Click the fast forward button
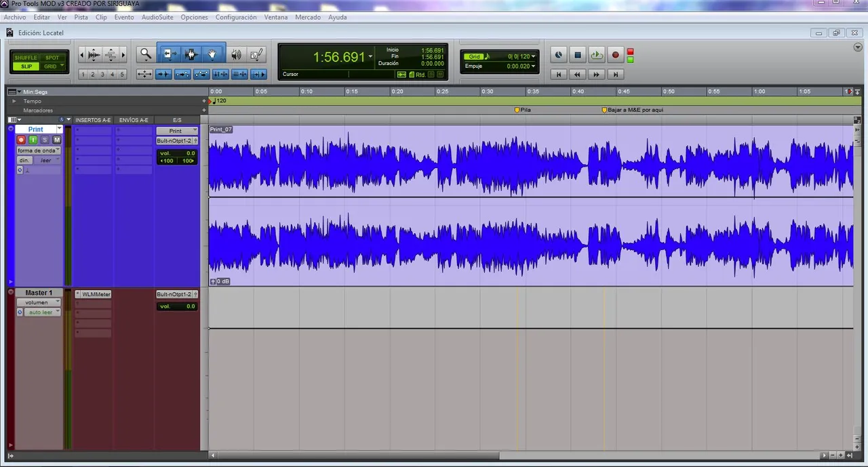This screenshot has width=868, height=467. pos(597,74)
